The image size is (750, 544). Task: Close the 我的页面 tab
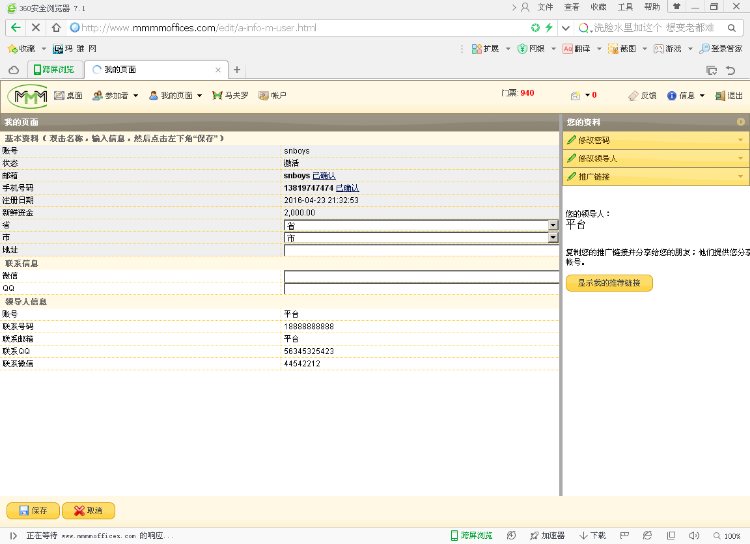click(218, 70)
